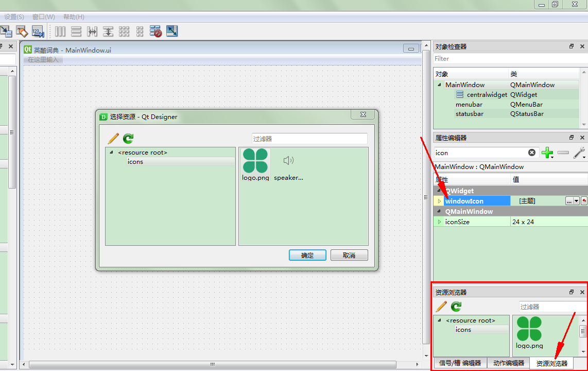This screenshot has width=588, height=371.
Task: Click the green plus add dynamic property icon
Action: tap(547, 153)
